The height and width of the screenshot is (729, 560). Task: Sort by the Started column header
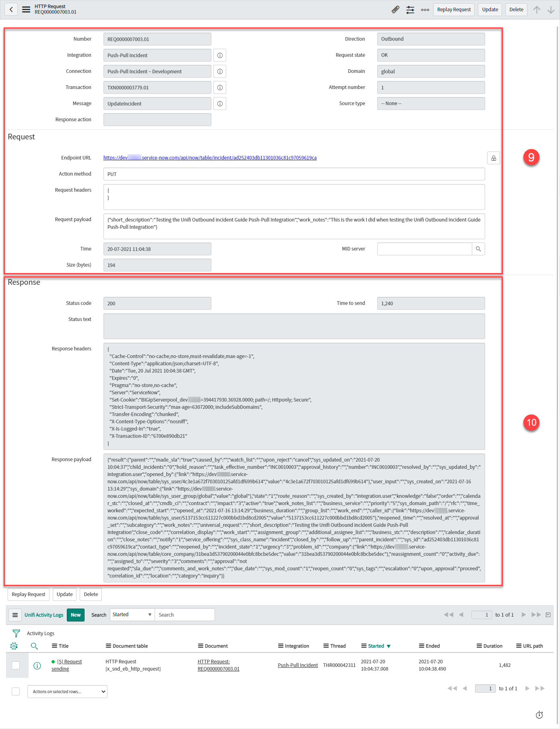(376, 646)
